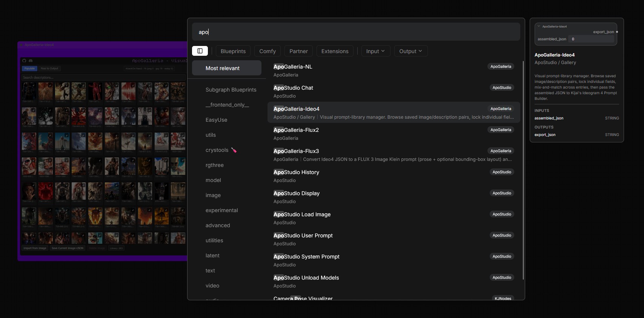
Task: Toggle the Extensions filter chip
Action: pos(335,51)
